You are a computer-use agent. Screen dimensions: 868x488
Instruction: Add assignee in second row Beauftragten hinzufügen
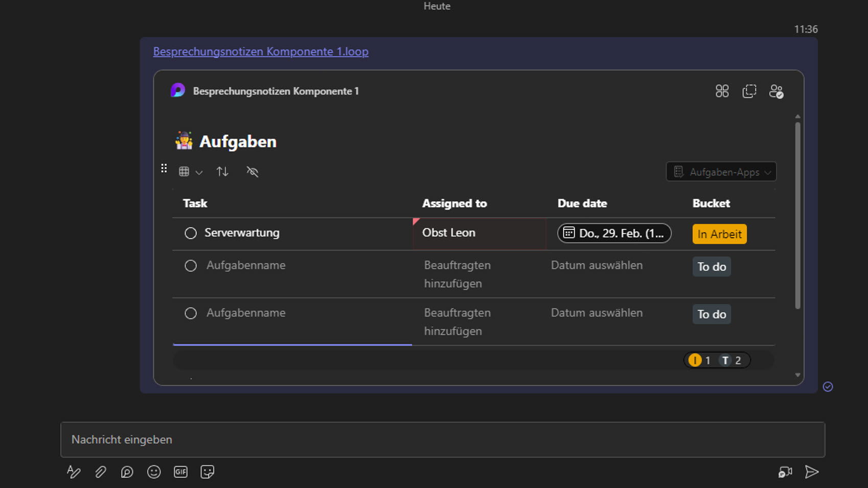(x=458, y=274)
